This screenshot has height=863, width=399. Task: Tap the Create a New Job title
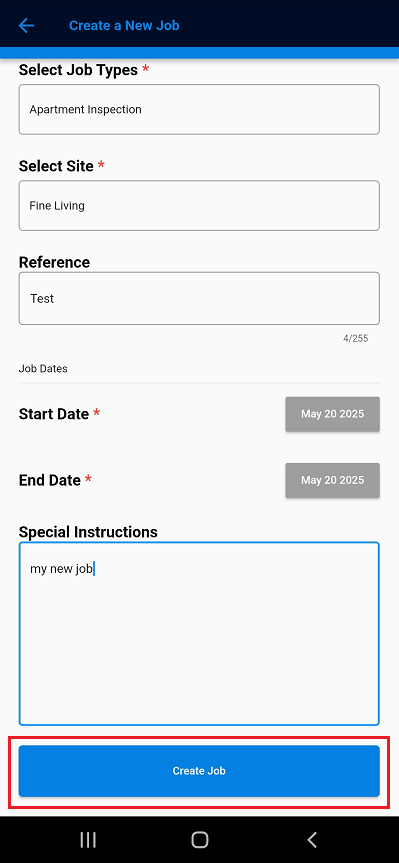[x=124, y=25]
